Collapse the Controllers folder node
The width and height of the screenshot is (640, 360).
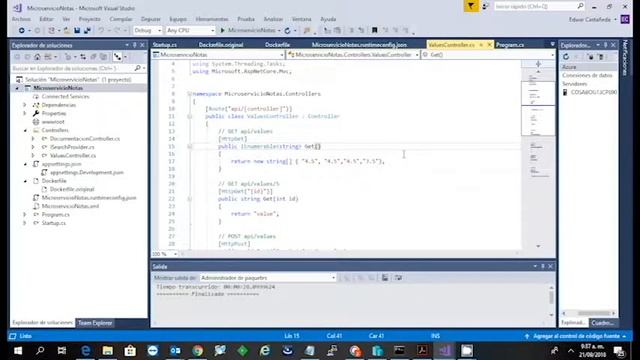pyautogui.click(x=25, y=130)
